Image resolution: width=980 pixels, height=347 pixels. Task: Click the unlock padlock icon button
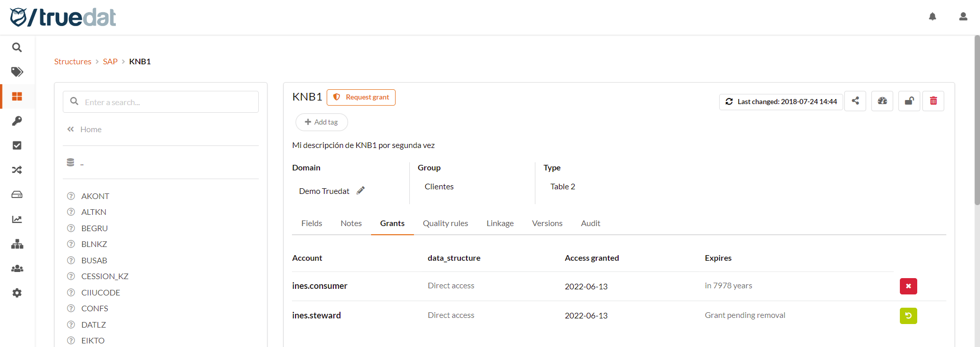tap(909, 101)
